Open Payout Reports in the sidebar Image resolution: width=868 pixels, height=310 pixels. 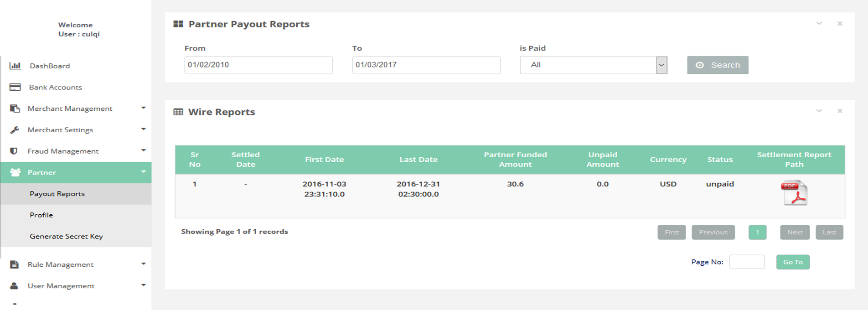pos(57,194)
